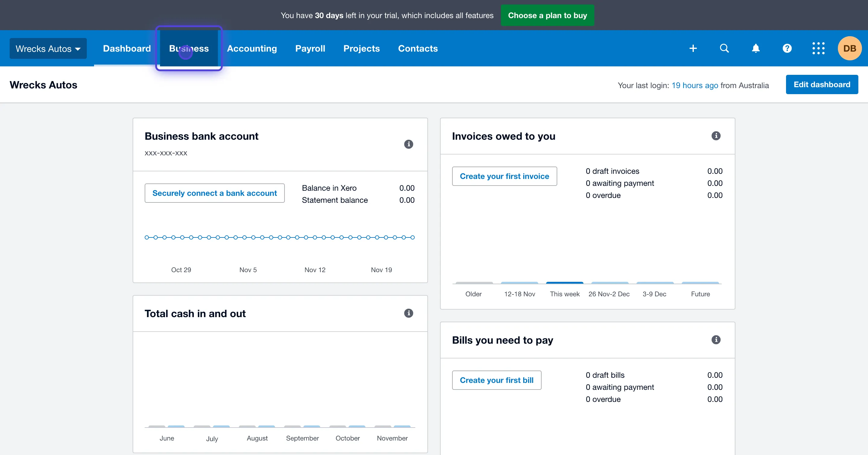Click Choose a plan to buy

[x=547, y=15]
